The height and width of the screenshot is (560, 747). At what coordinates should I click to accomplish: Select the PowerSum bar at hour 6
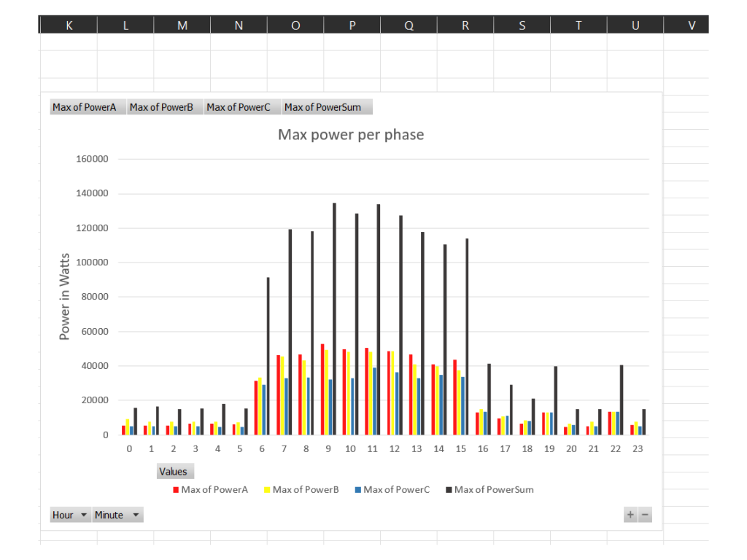268,356
